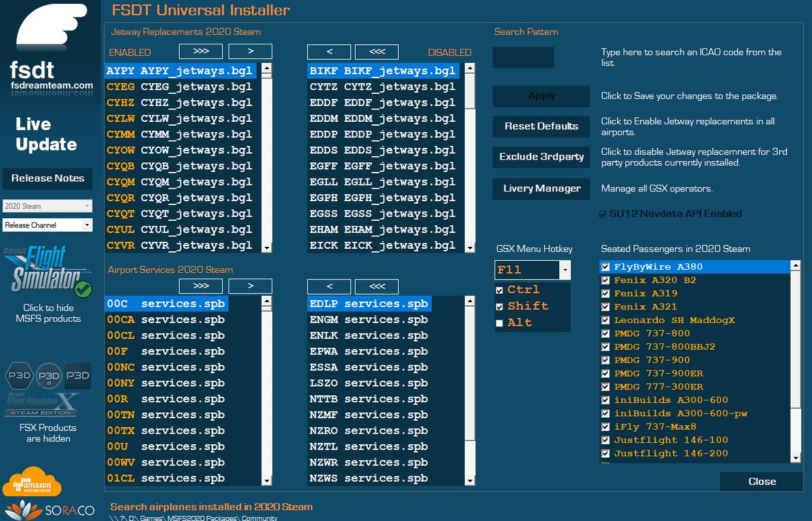Click the first P3D hexagon icon
The width and height of the screenshot is (812, 521).
click(x=20, y=376)
